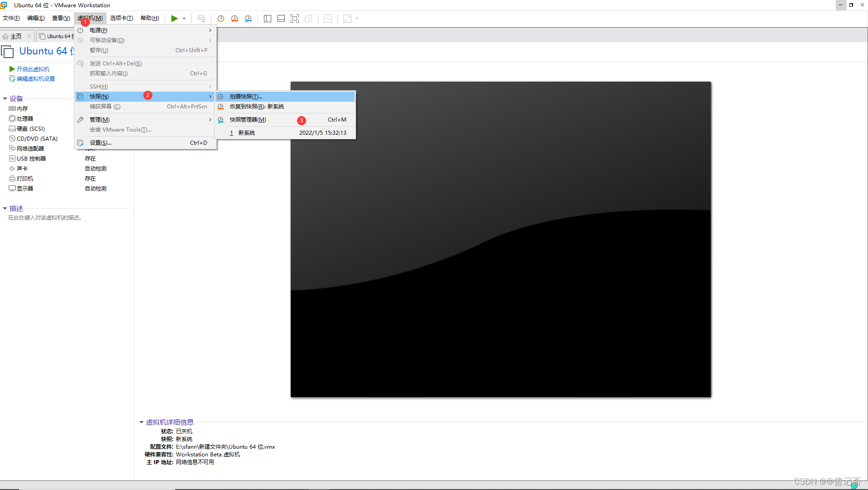Collapse the 虚拟机详细信息 section

tap(141, 422)
